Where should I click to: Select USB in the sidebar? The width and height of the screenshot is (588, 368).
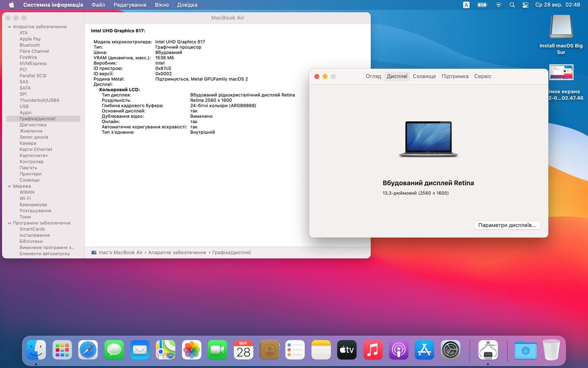click(24, 106)
